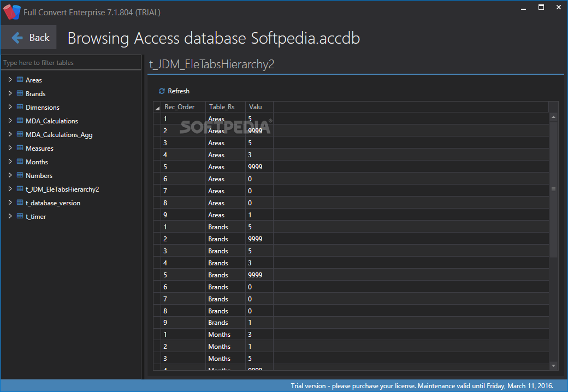
Task: Expand the Months table node
Action: (10, 162)
